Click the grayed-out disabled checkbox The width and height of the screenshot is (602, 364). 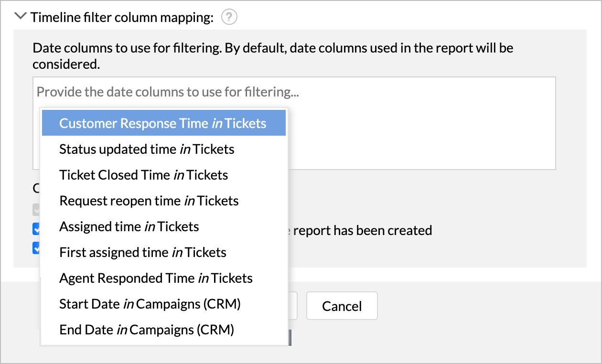[36, 210]
